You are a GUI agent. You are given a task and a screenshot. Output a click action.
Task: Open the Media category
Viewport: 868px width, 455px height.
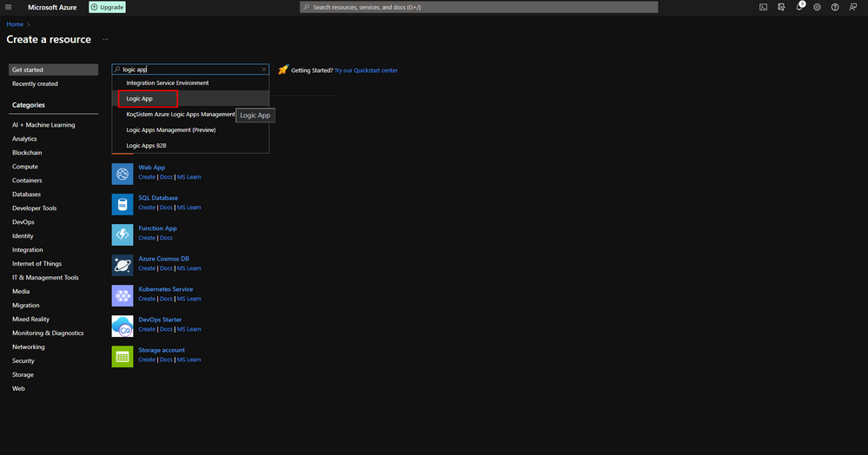click(x=21, y=291)
